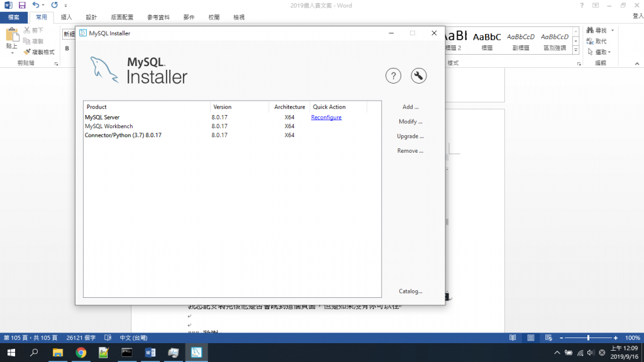Switch to Word 檢視 tab
Screen dimensions: 644x362
tap(239, 17)
